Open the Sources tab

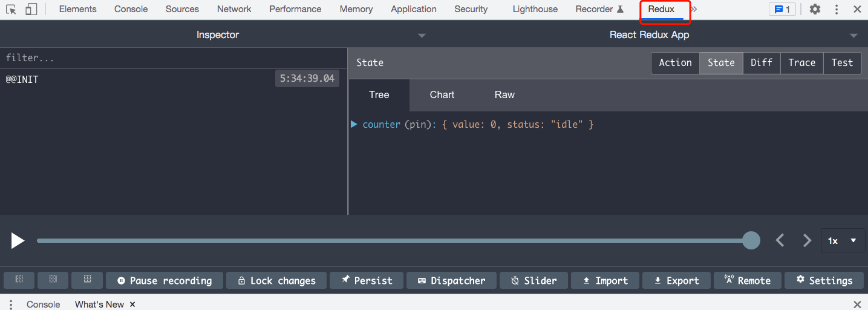pyautogui.click(x=182, y=9)
